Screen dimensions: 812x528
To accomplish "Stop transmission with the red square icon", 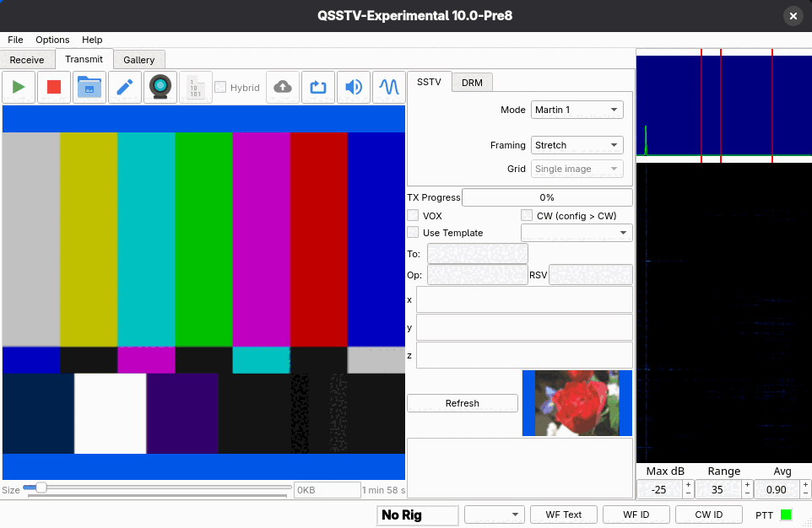I will pyautogui.click(x=54, y=87).
